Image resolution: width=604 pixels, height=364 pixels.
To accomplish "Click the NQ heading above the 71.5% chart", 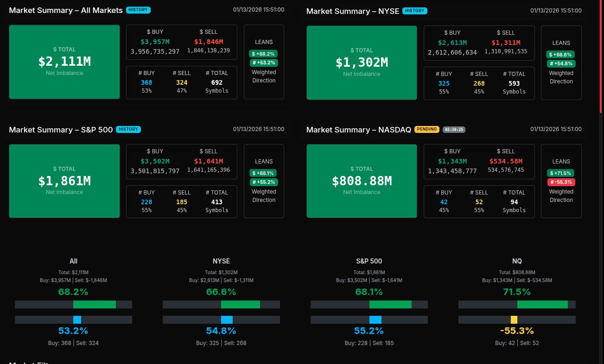I will [x=517, y=261].
